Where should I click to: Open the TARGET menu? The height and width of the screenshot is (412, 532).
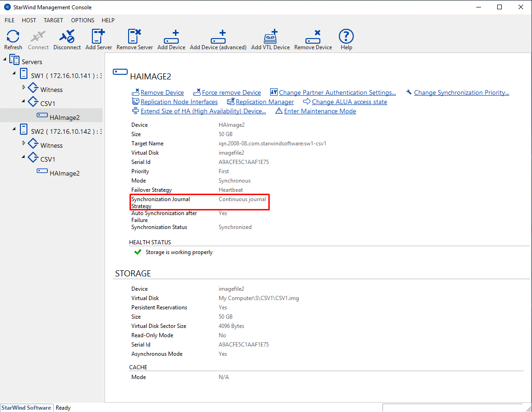pyautogui.click(x=53, y=20)
